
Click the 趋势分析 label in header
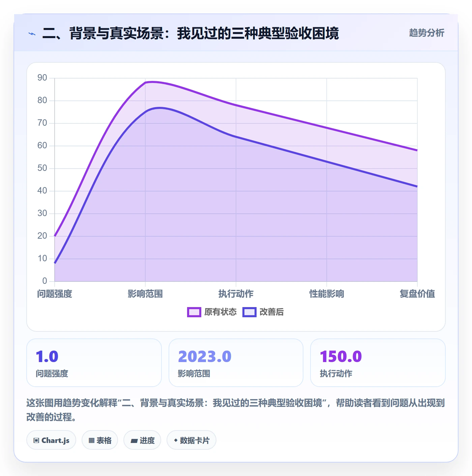(426, 33)
